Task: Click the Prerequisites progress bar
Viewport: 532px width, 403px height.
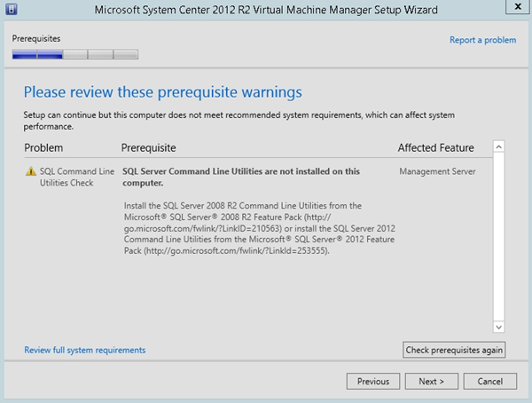Action: (x=75, y=54)
